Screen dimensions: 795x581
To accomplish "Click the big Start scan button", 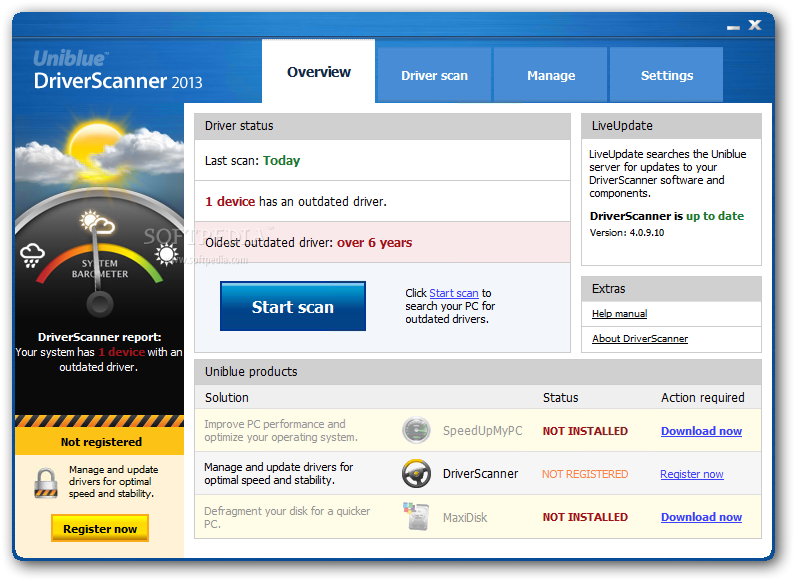I will coord(293,307).
